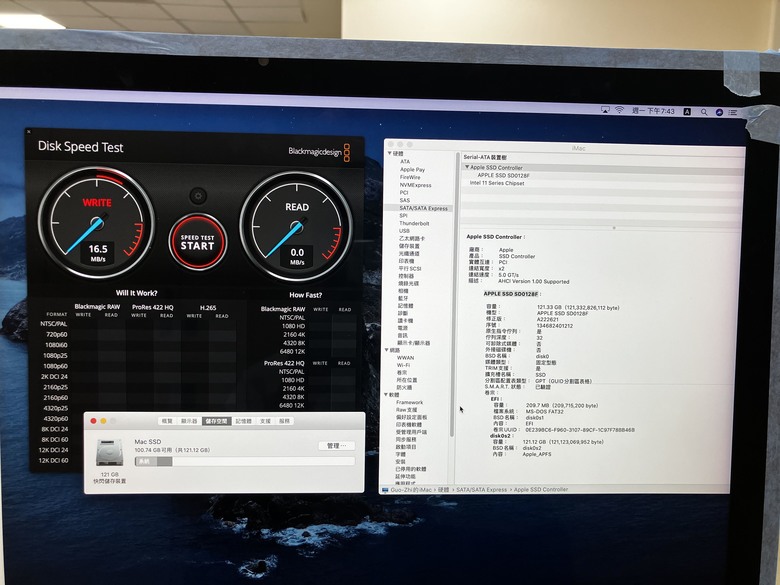
Task: Select WWAN in the network list
Action: (x=405, y=358)
